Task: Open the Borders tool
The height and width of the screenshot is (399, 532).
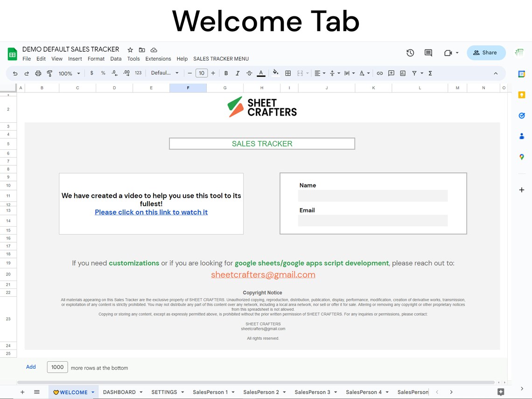Action: 287,73
